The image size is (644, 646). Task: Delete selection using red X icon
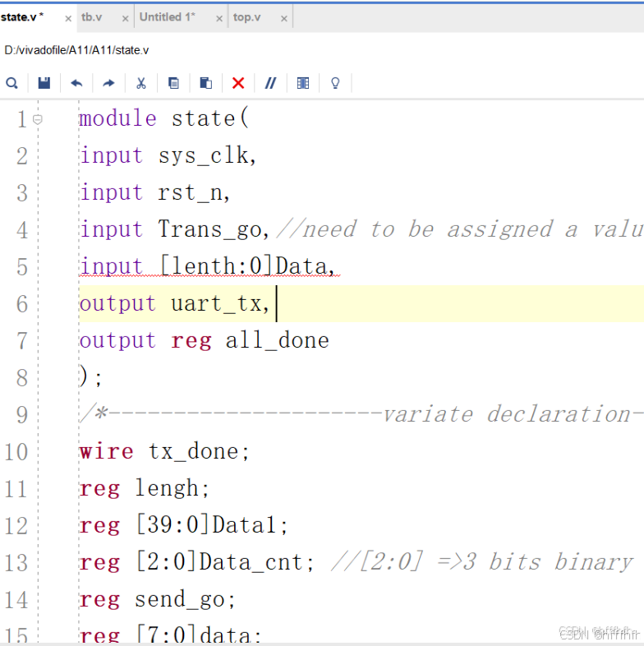(238, 84)
